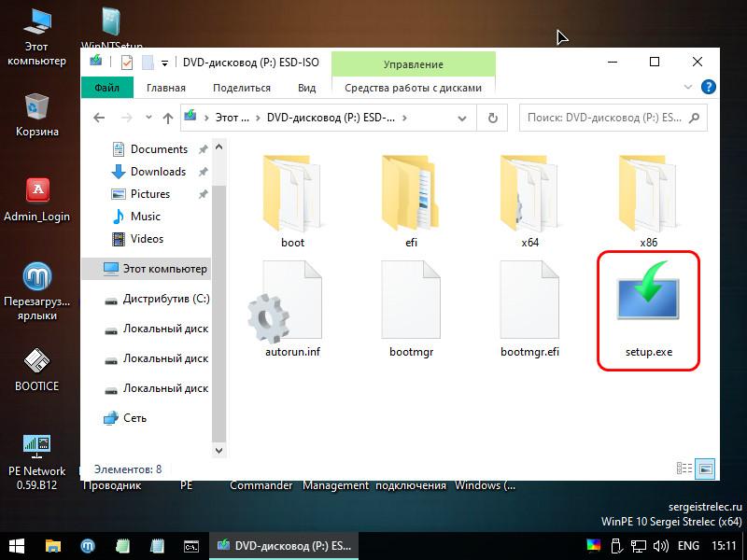Screen dimensions: 747x560
Task: Click the Перезагрузить ярлыки desktop icon
Action: coord(36,291)
